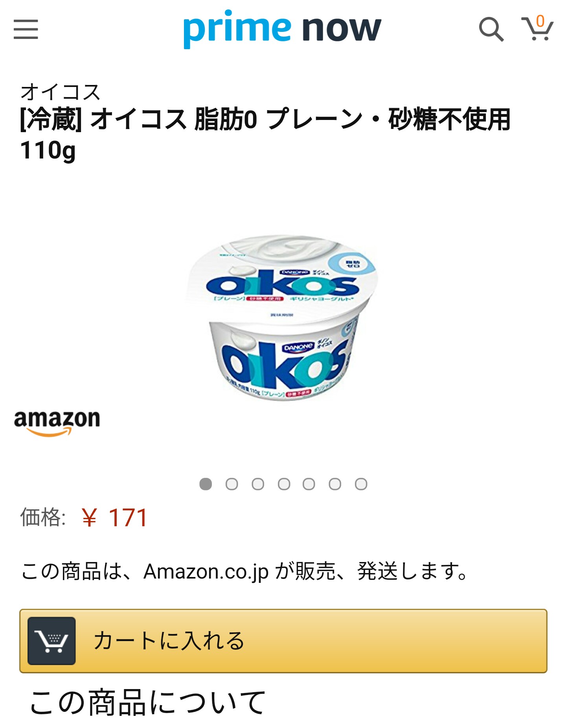Select the fourth image carousel dot

[x=284, y=484]
